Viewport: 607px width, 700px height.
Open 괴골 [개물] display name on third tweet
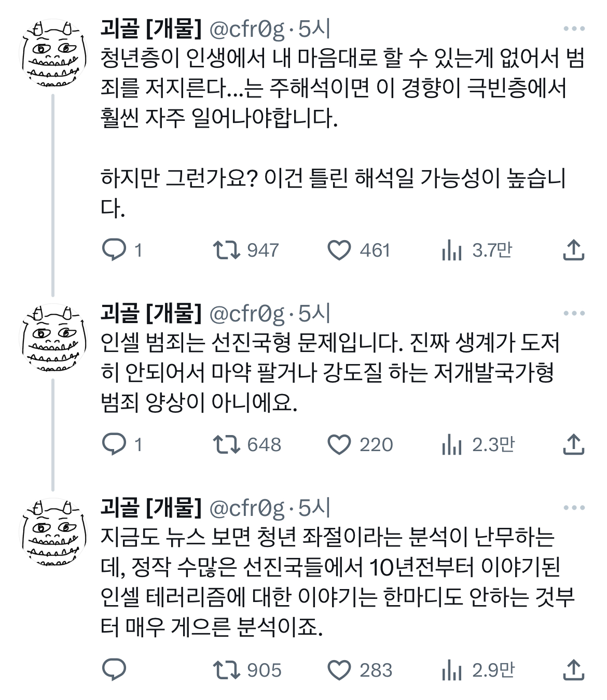pyautogui.click(x=151, y=508)
